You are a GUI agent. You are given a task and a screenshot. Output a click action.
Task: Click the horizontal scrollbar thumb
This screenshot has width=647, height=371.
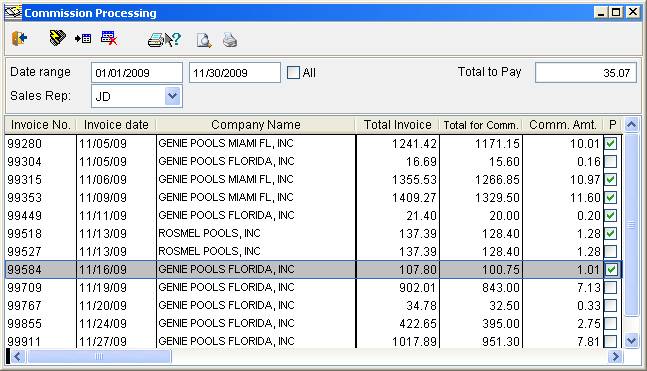tap(99, 357)
